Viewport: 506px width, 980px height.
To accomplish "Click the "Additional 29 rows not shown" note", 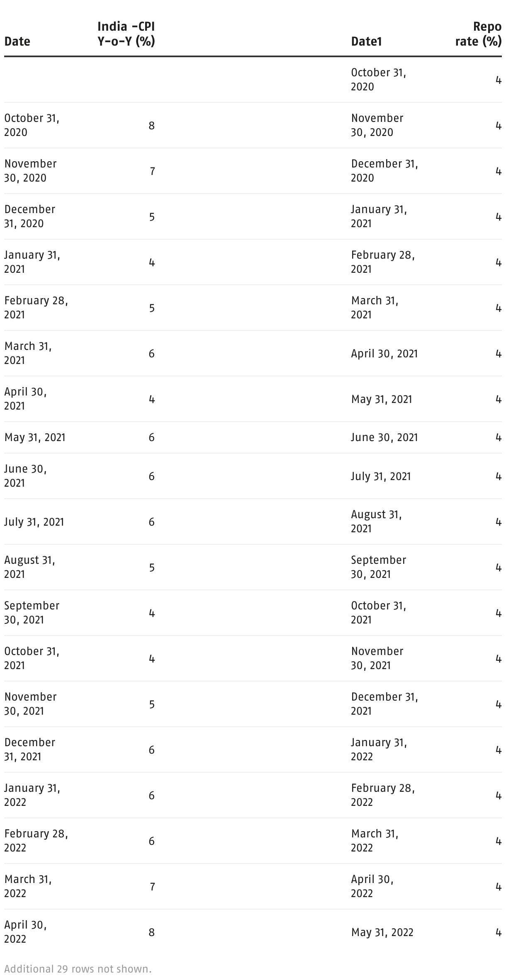I will click(78, 969).
